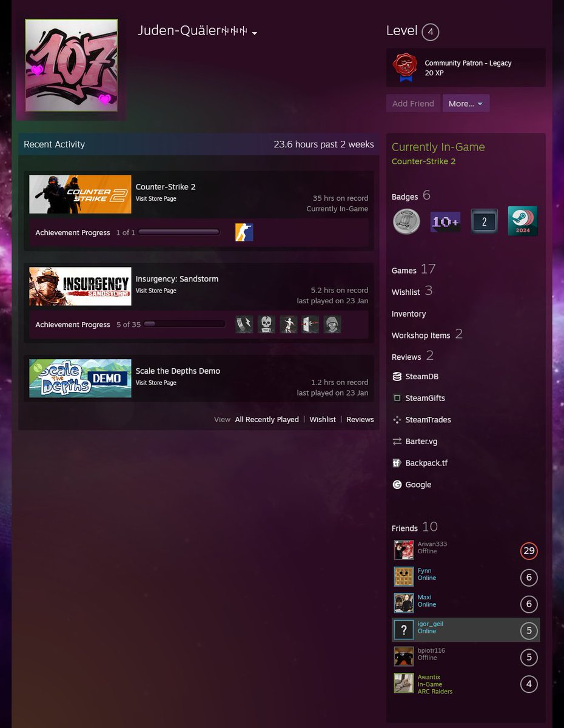
Task: Click the silver community badge icon
Action: [406, 221]
